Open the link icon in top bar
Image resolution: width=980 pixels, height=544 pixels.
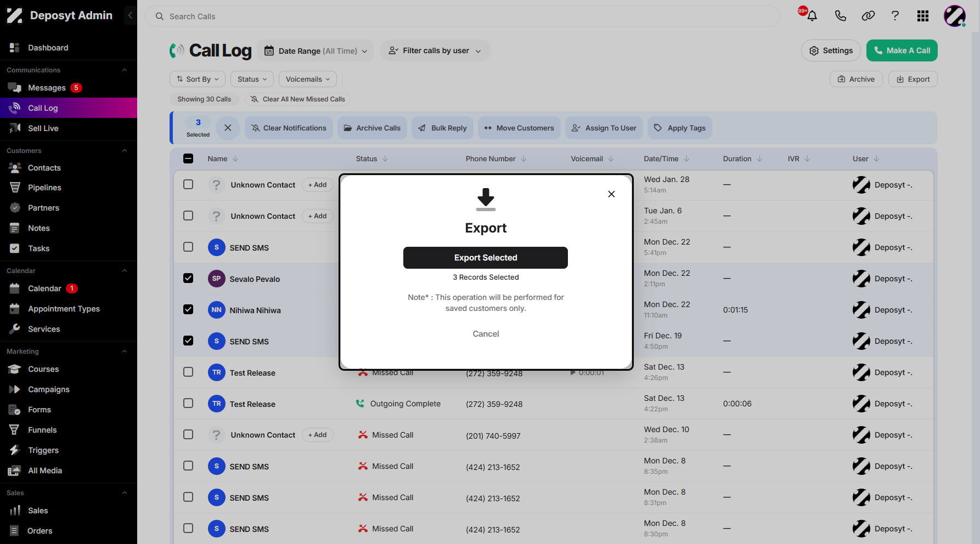point(868,16)
